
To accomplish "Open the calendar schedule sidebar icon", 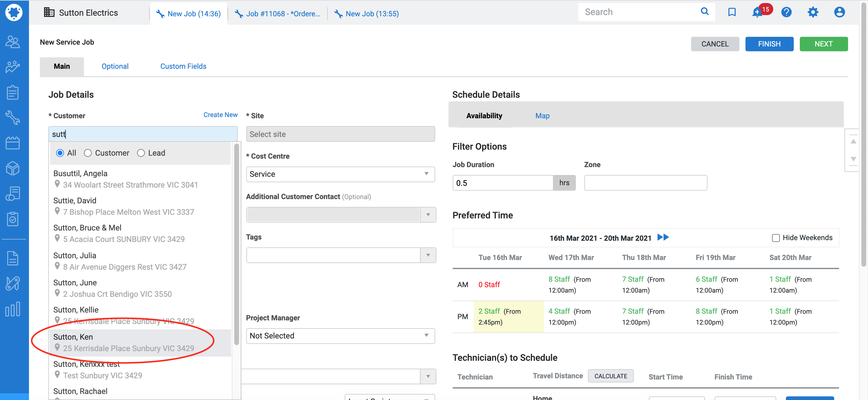I will pos(13,143).
